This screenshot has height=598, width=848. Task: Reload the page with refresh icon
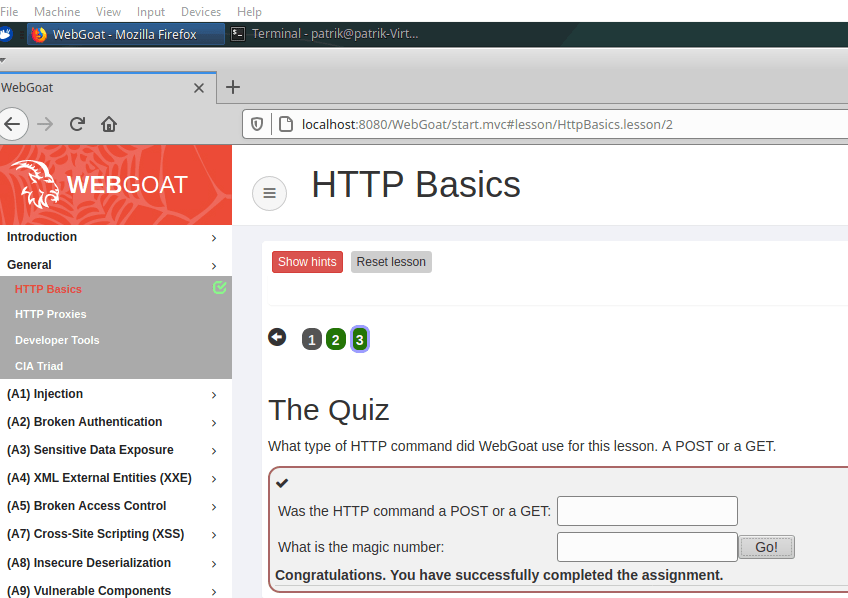77,124
